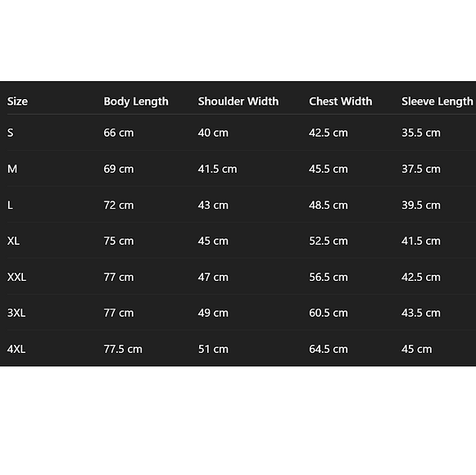476x475 pixels.
Task: Click the XL size row label
Action: click(13, 241)
